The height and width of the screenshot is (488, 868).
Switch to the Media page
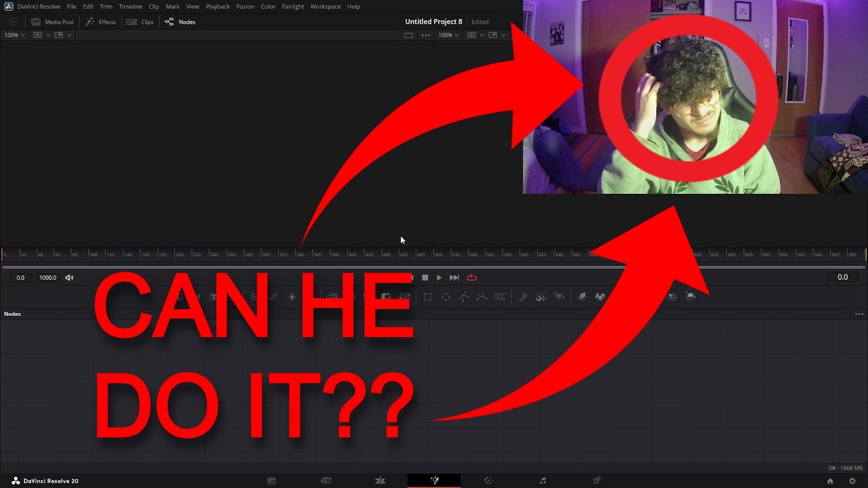pos(271,481)
